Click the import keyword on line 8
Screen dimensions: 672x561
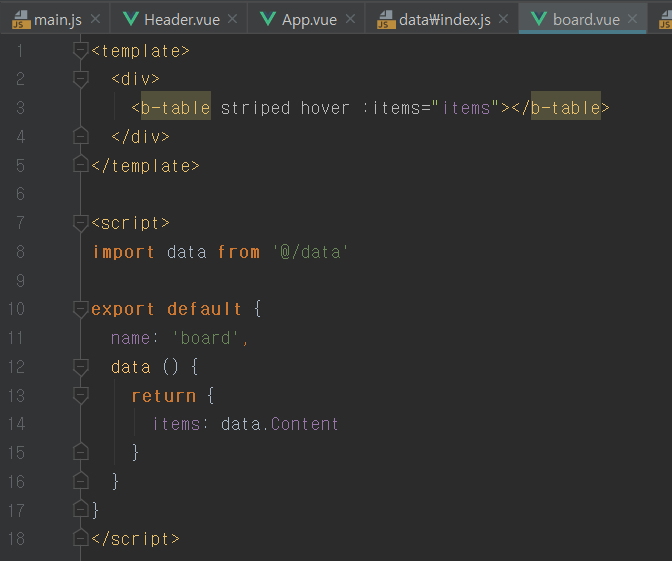(x=123, y=252)
